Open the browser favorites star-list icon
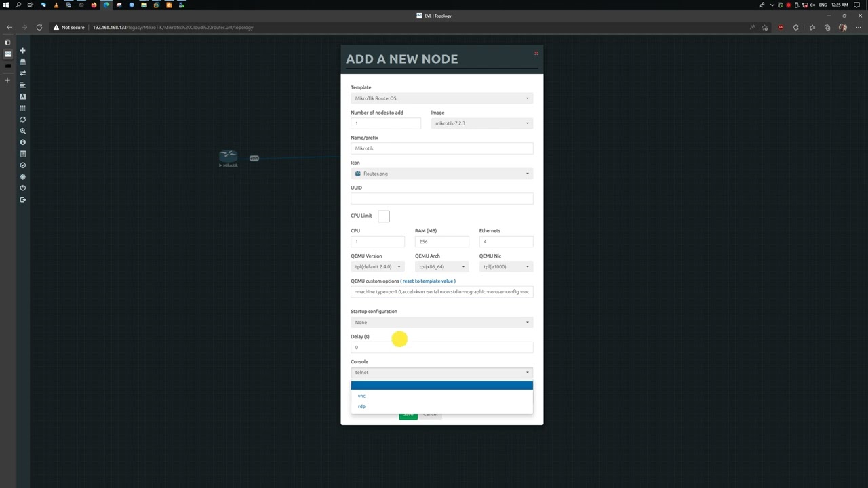The width and height of the screenshot is (868, 488). pyautogui.click(x=812, y=27)
